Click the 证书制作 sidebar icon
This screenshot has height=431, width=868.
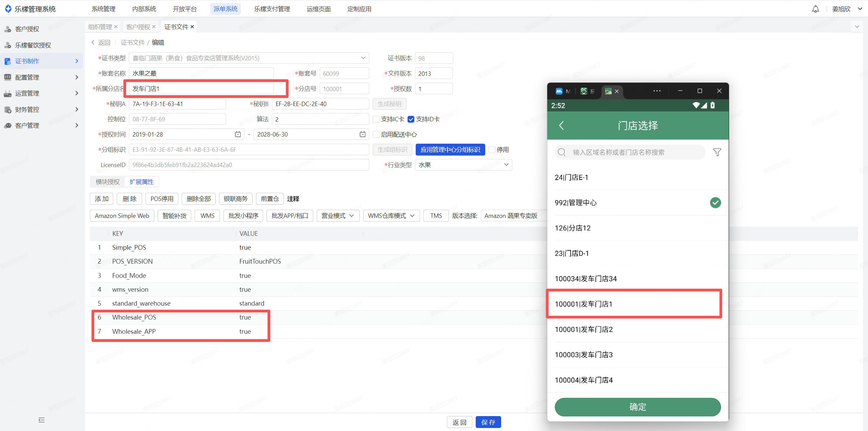8,61
